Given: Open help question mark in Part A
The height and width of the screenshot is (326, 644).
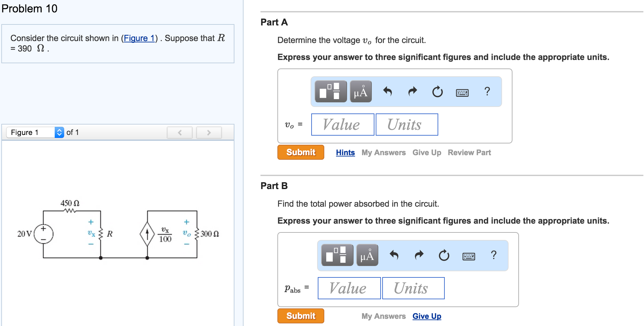Looking at the screenshot, I should pos(487,91).
